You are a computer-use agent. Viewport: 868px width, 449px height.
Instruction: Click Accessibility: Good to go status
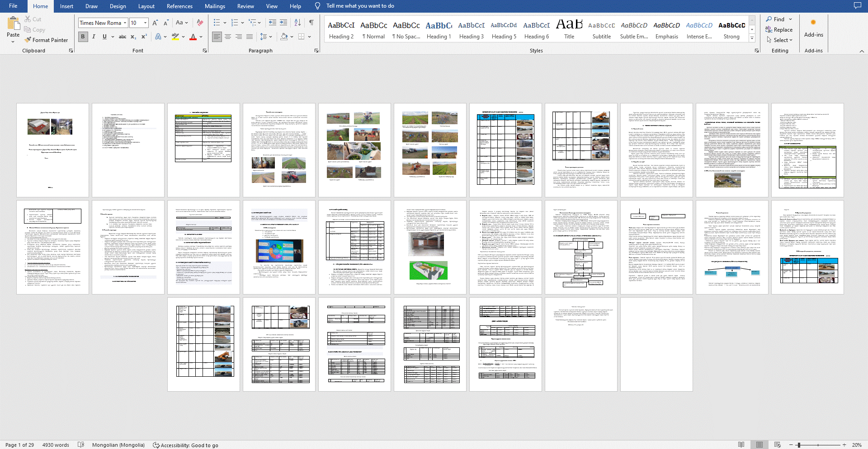pyautogui.click(x=185, y=445)
